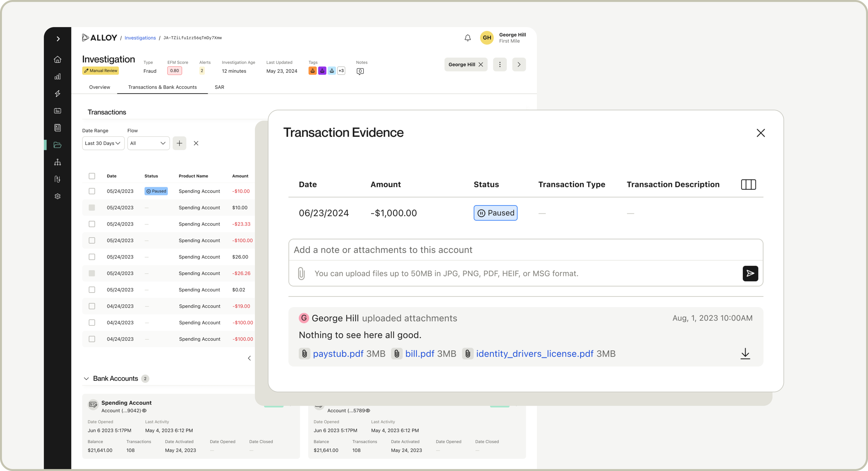Open the home icon in sidebar
Image resolution: width=868 pixels, height=471 pixels.
pyautogui.click(x=58, y=59)
